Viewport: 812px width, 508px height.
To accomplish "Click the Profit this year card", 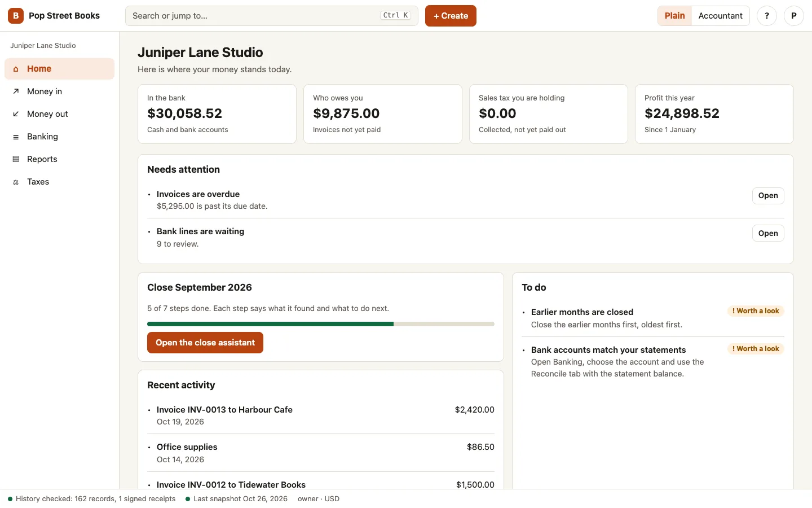I will tap(714, 114).
